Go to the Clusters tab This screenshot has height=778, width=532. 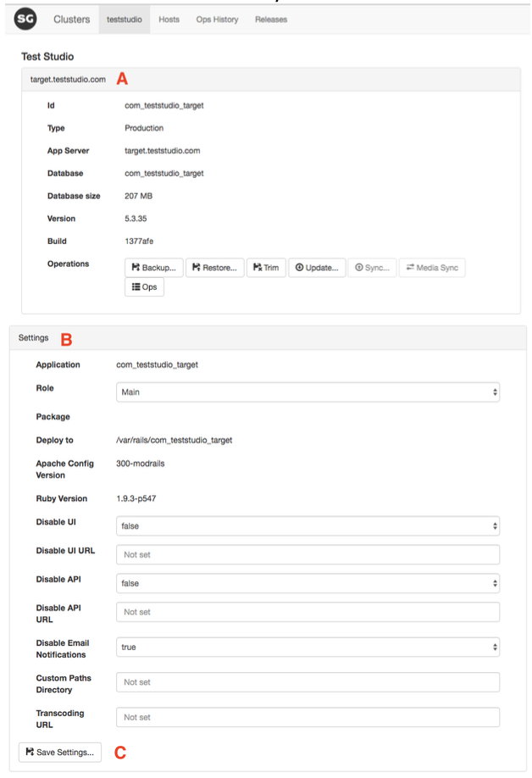[x=71, y=19]
